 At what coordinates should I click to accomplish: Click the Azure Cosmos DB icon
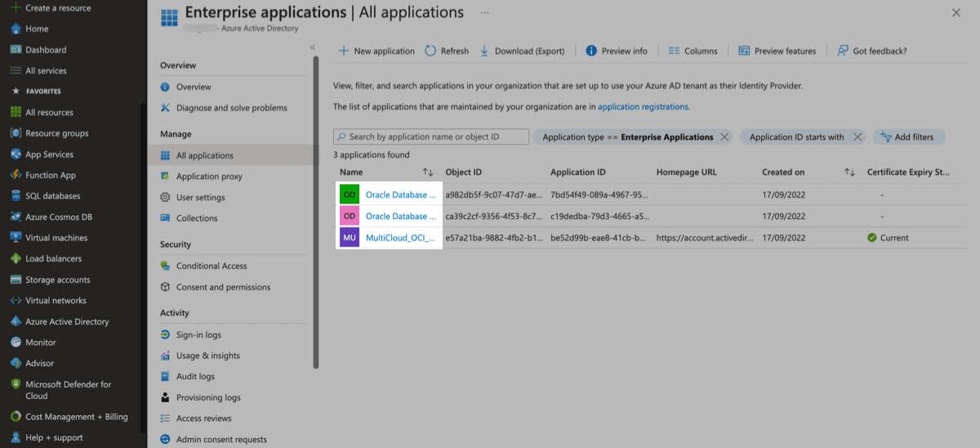[x=16, y=217]
